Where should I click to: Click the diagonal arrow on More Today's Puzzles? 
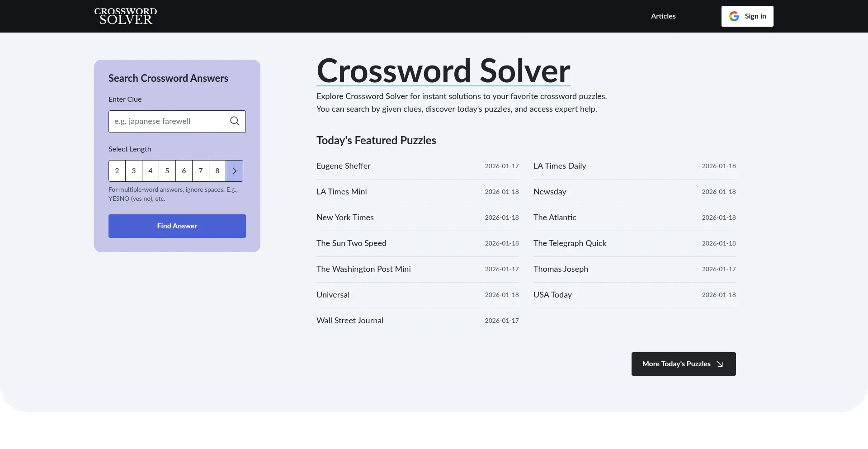pyautogui.click(x=719, y=364)
